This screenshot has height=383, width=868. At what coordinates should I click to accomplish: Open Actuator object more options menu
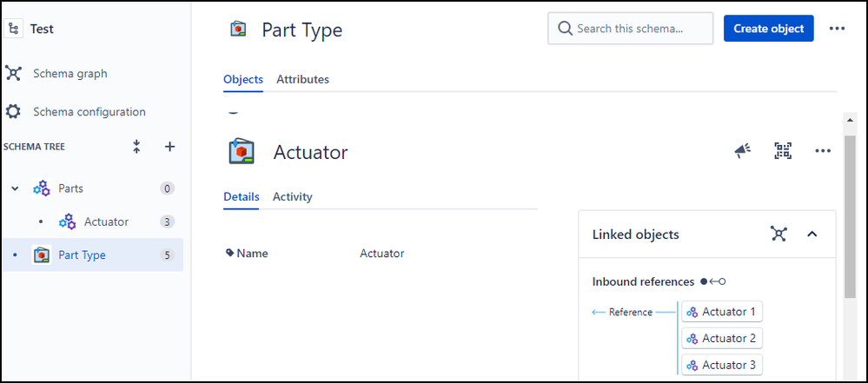pos(823,150)
